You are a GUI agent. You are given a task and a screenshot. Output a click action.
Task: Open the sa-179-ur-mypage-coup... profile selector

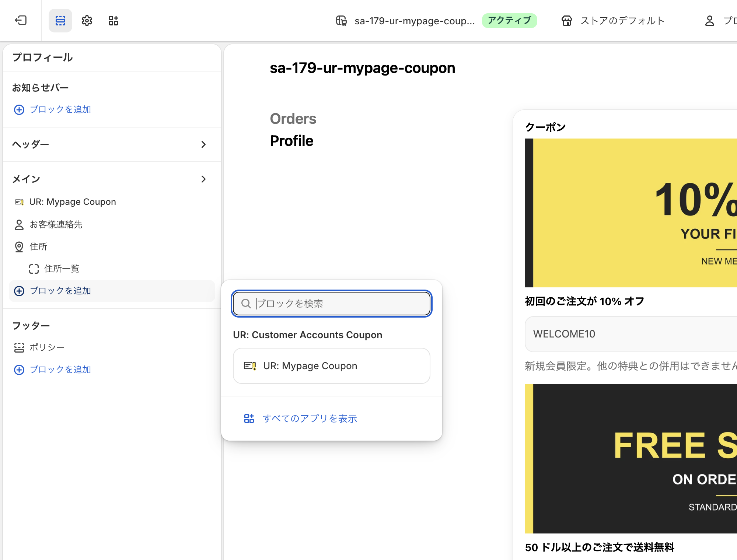click(406, 21)
